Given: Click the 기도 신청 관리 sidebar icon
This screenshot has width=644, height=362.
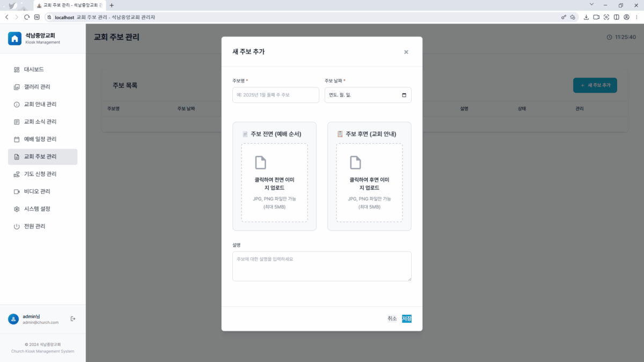Looking at the screenshot, I should (x=17, y=174).
